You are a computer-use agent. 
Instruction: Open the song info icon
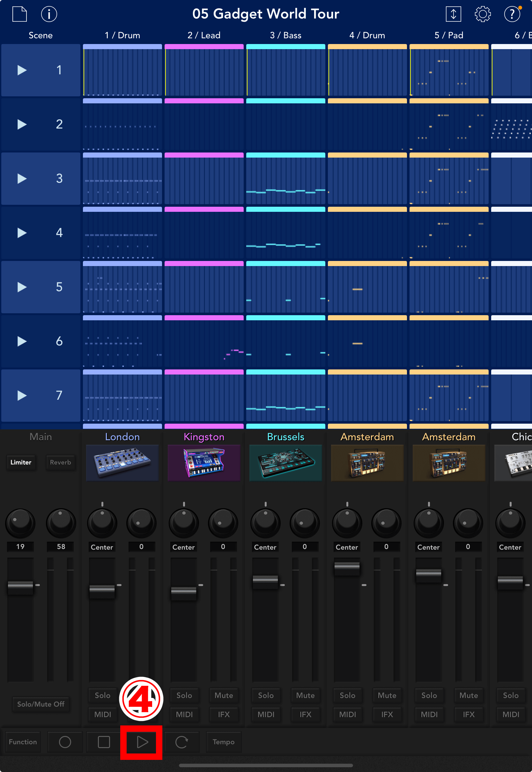click(49, 14)
